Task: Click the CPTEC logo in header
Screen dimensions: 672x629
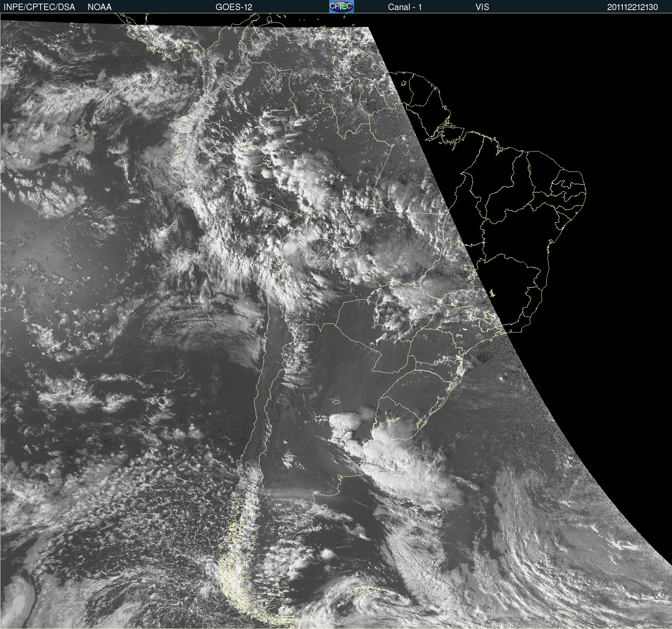Action: [x=341, y=6]
